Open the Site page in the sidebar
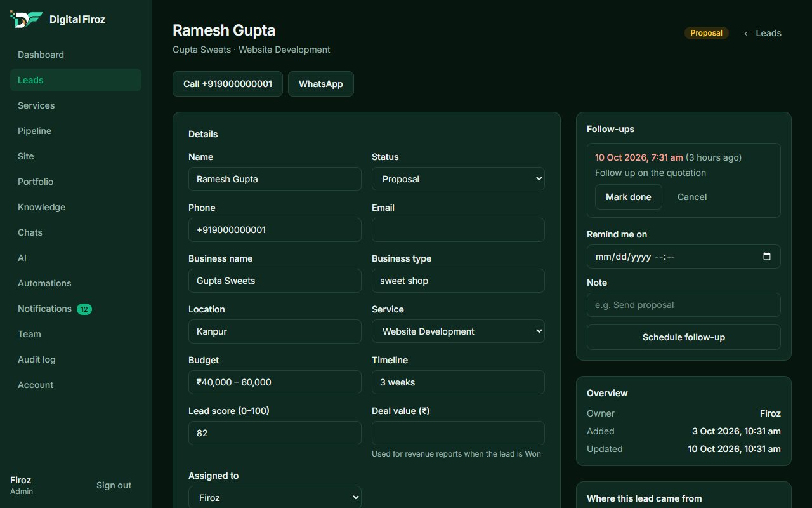 [75, 156]
